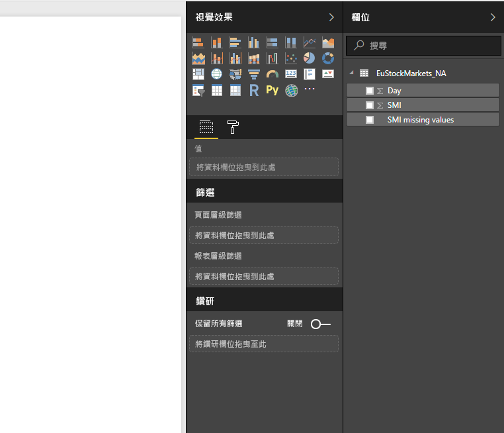Check the Day field checkbox
The height and width of the screenshot is (433, 504).
[x=370, y=91]
